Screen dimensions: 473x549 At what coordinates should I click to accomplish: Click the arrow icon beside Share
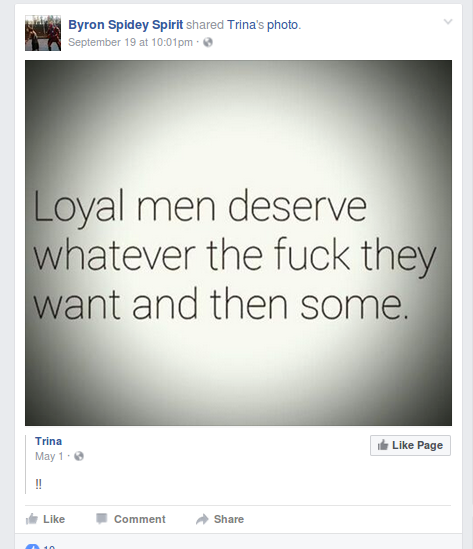[x=202, y=519]
